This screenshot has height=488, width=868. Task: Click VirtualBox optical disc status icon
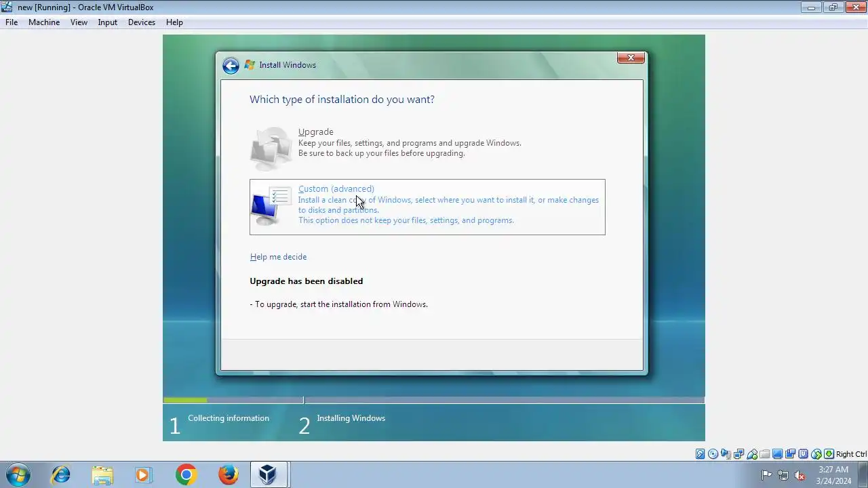[x=713, y=454]
